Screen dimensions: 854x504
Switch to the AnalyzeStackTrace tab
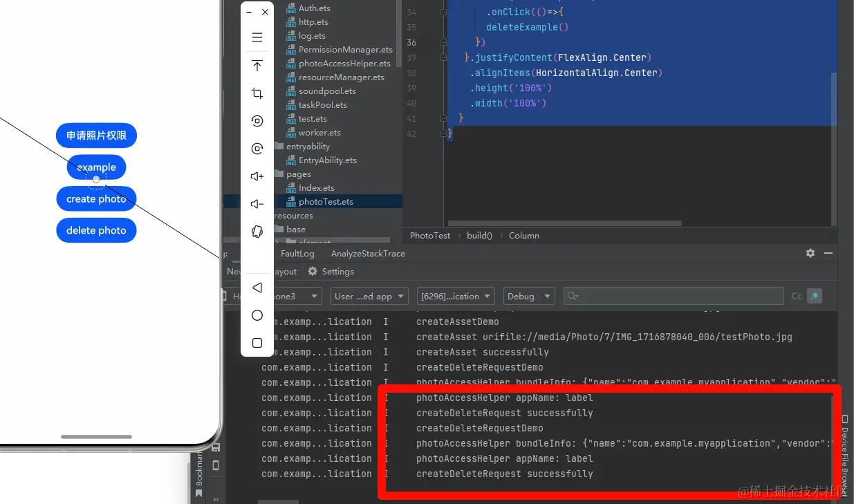point(368,253)
